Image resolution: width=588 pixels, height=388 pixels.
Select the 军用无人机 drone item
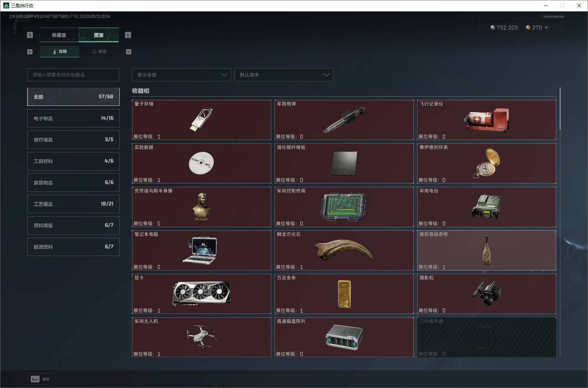point(201,337)
